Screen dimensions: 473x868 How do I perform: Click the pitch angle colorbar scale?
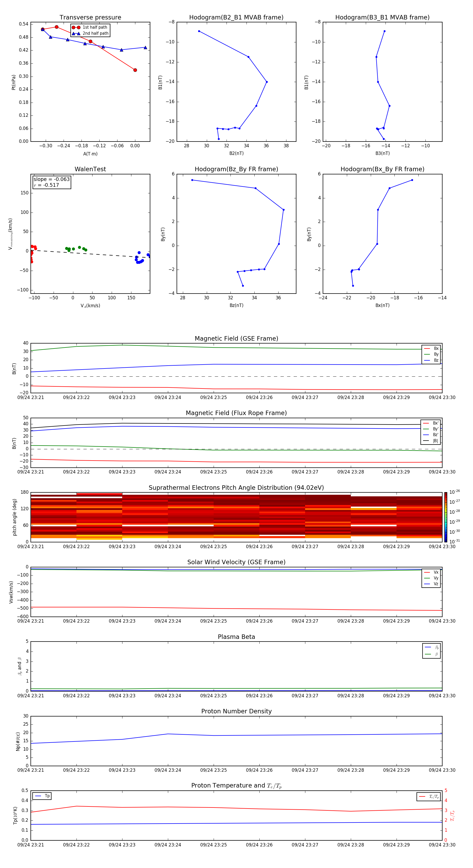tap(446, 517)
